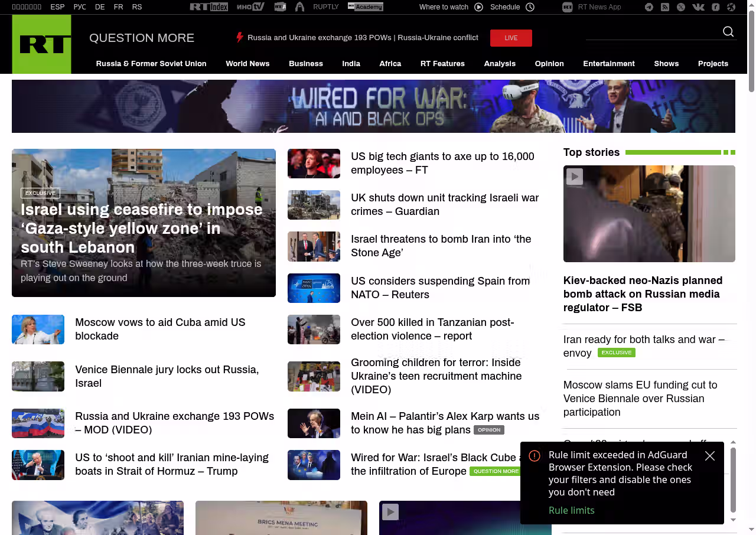Open RT's X social icon

[681, 7]
